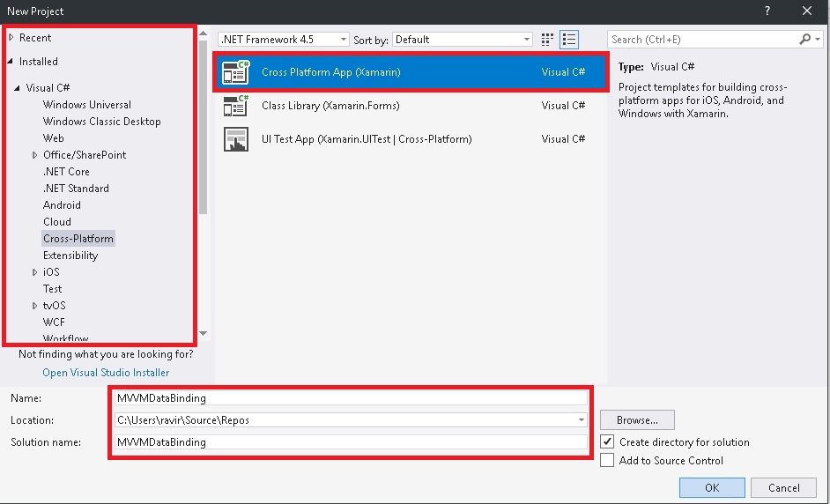
Task: Enable Add to Source Control checkbox
Action: (x=607, y=460)
